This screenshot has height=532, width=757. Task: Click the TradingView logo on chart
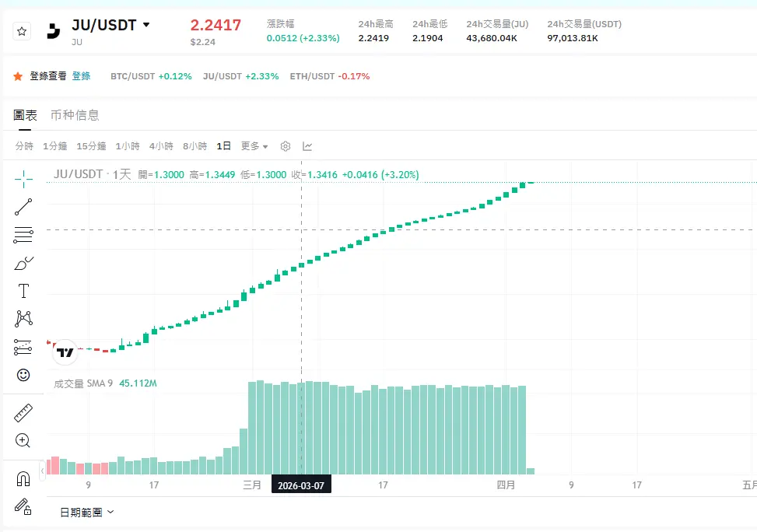coord(65,352)
